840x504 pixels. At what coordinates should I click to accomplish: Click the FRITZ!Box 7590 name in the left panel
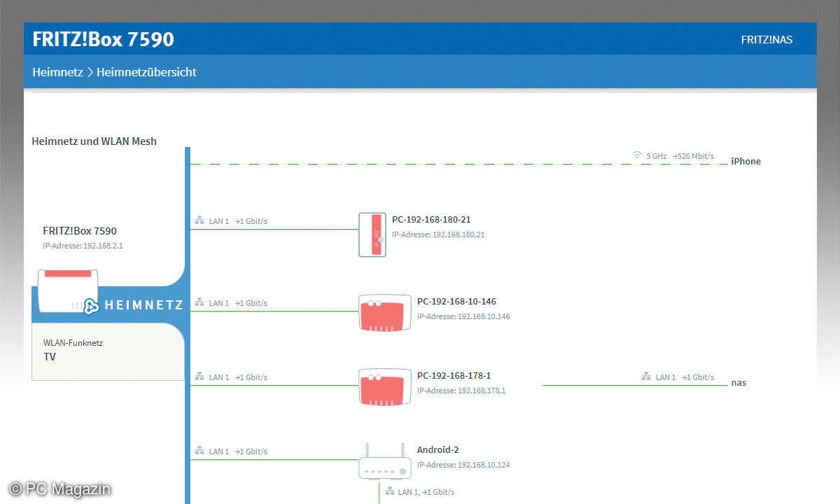coord(80,231)
